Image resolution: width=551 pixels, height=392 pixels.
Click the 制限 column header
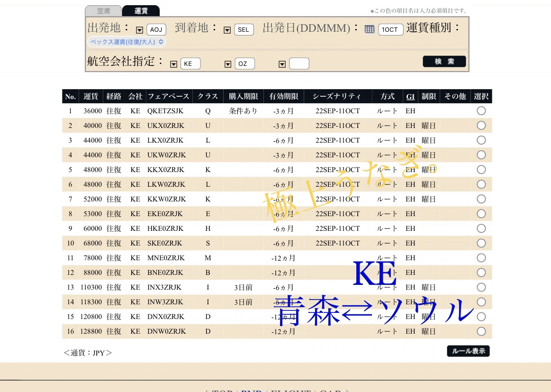pyautogui.click(x=429, y=96)
